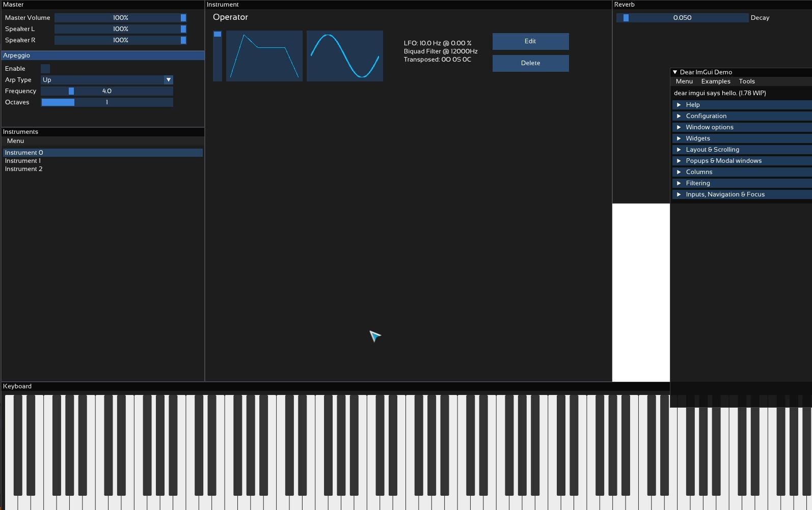The image size is (812, 510).
Task: Enable the Arpeggio checkbox
Action: click(45, 69)
